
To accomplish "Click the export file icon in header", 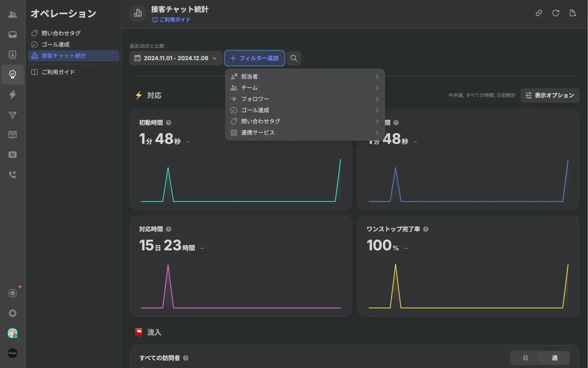I will click(x=572, y=13).
